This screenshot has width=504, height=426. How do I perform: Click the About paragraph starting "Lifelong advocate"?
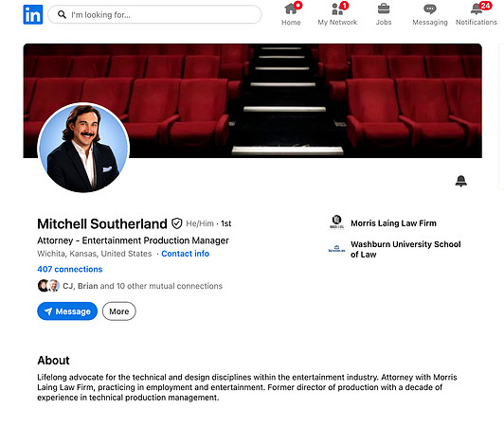click(x=247, y=387)
